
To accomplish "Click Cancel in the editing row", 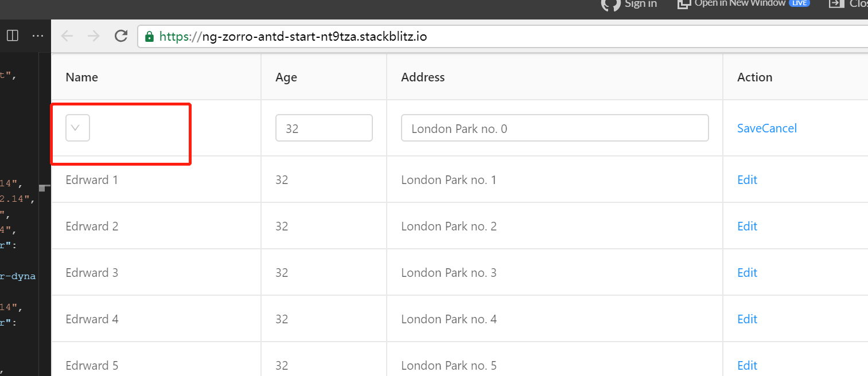I will [779, 128].
